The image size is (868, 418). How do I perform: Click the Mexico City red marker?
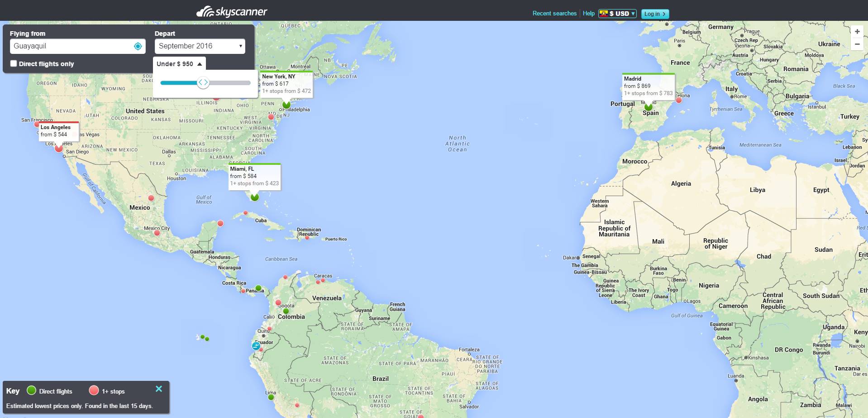click(157, 233)
